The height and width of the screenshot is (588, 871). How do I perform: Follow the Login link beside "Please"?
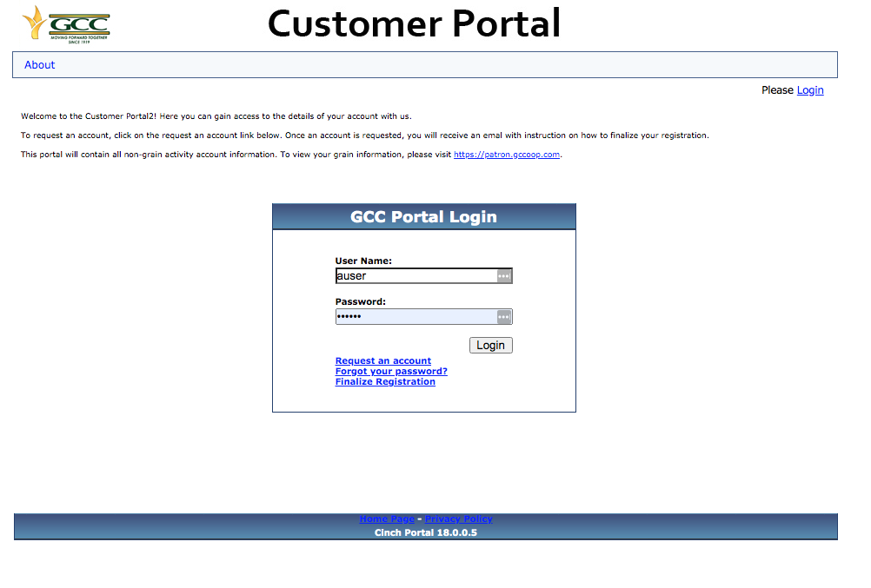pyautogui.click(x=809, y=90)
